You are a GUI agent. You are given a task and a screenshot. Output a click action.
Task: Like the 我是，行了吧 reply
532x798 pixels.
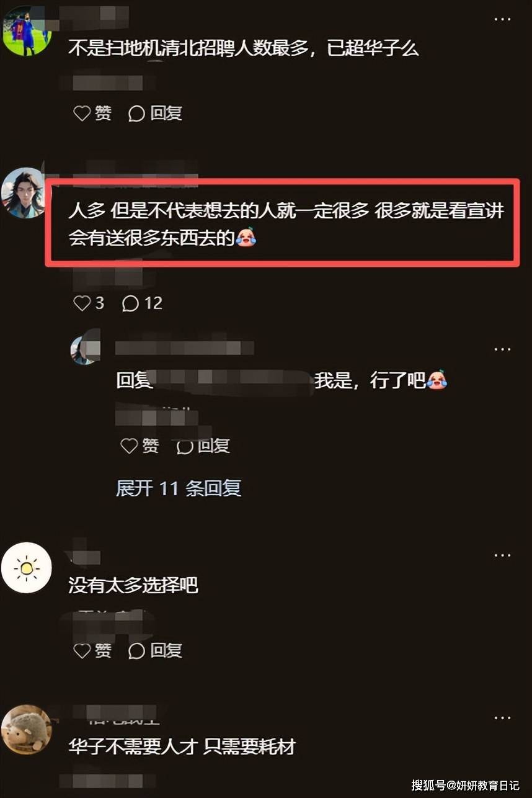[x=140, y=446]
